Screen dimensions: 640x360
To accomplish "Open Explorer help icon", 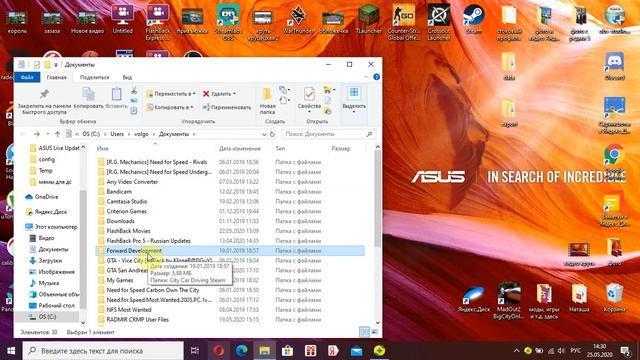I will coord(376,77).
